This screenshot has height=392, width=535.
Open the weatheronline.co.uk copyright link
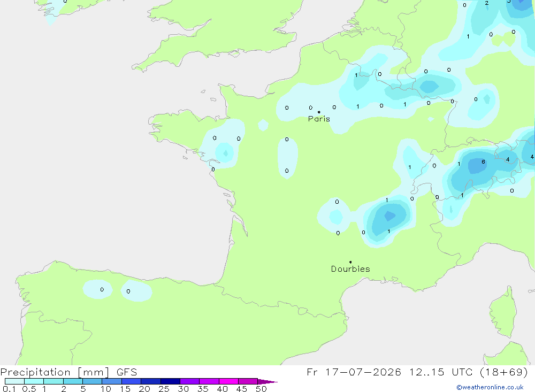pos(490,387)
